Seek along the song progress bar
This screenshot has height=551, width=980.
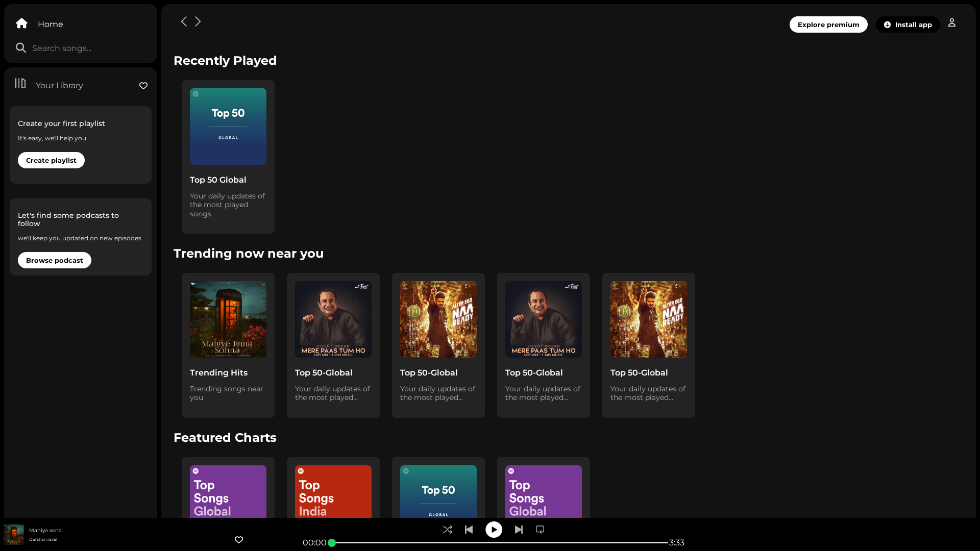500,542
